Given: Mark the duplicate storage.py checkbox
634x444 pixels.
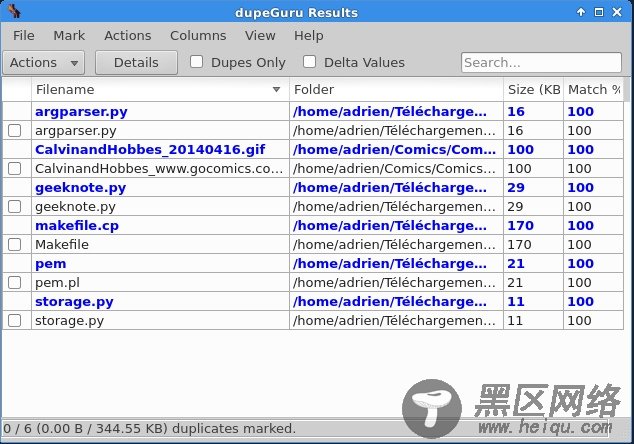Looking at the screenshot, I should pos(15,320).
